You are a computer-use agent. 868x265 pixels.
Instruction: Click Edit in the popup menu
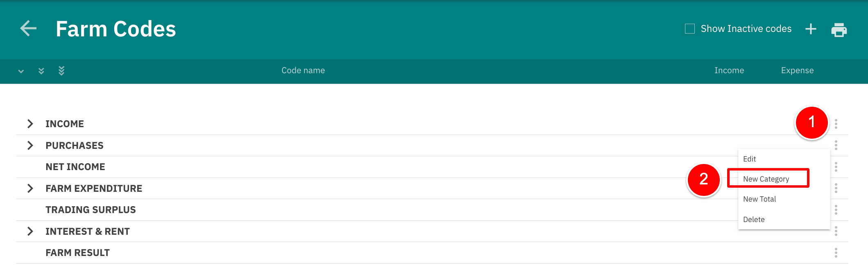pos(750,159)
